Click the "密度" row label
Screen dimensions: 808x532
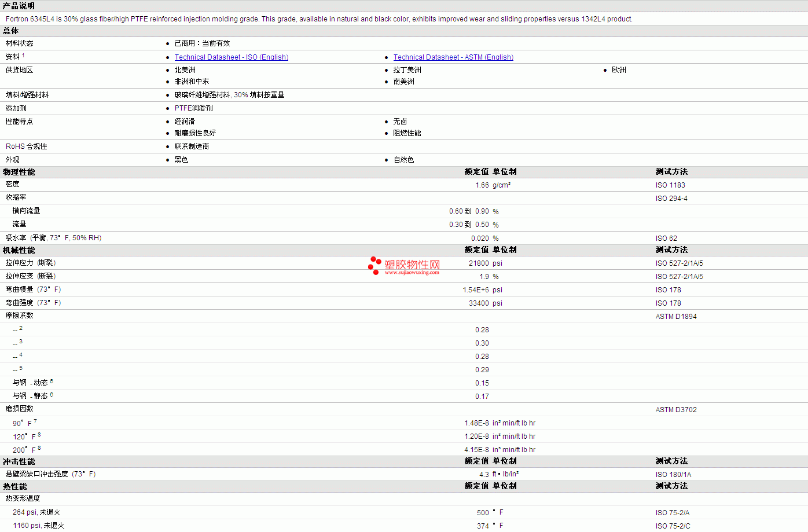(13, 184)
